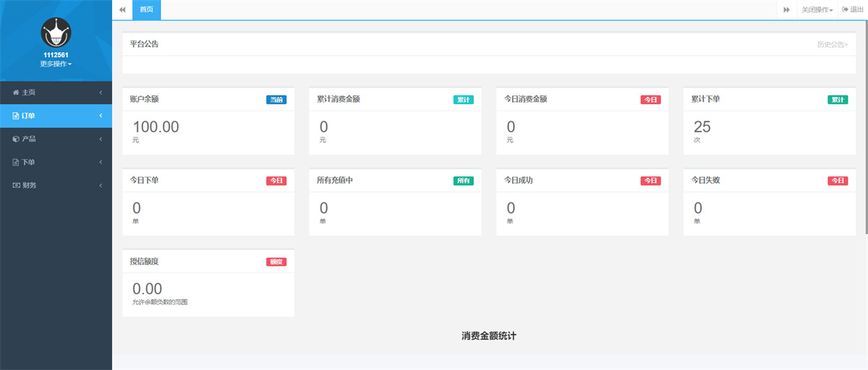868x370 pixels.
Task: Click the page's vertical scrollbar
Action: (865, 130)
